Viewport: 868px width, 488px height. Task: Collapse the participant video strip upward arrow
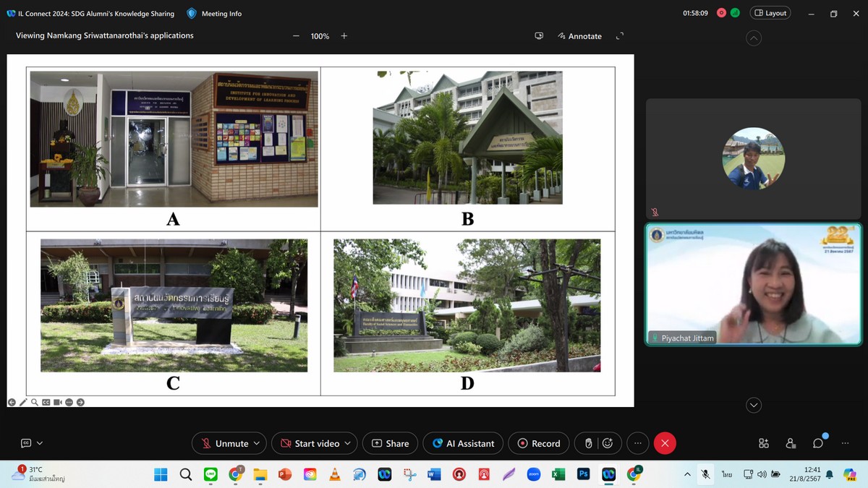point(754,38)
